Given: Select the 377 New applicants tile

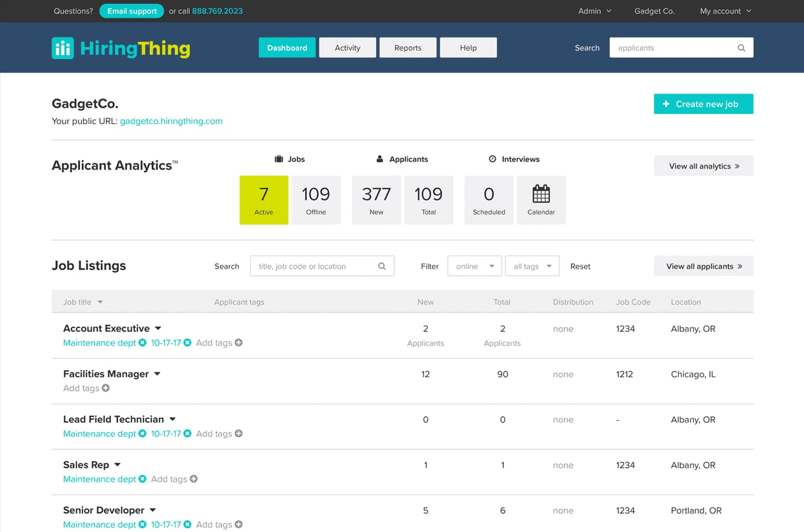Looking at the screenshot, I should (377, 200).
